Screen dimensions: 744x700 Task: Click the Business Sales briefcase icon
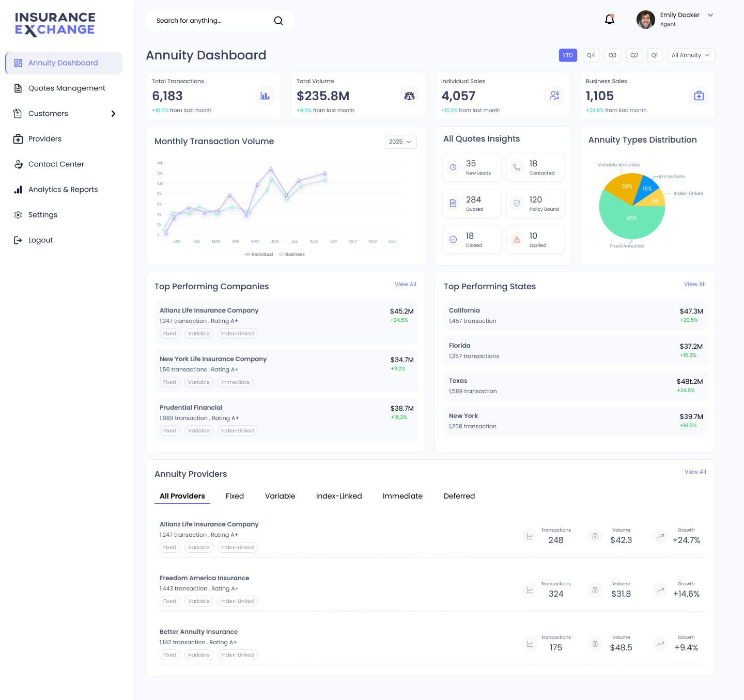click(699, 96)
